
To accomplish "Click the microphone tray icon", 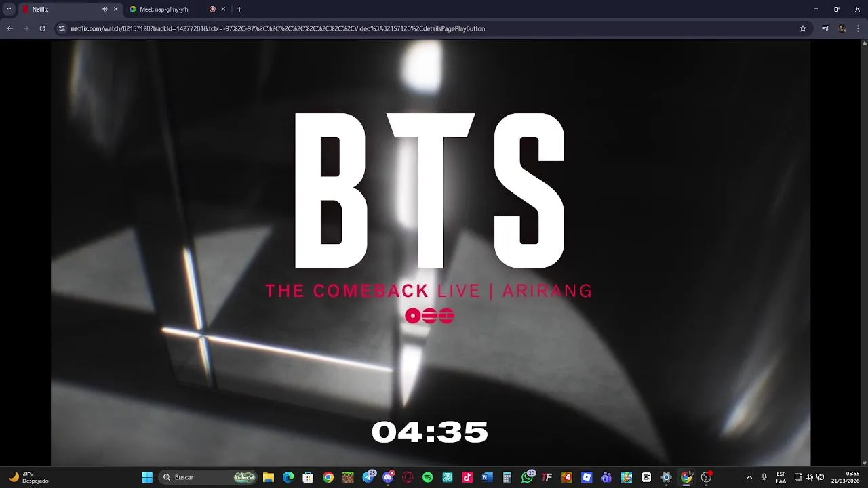I will click(764, 477).
